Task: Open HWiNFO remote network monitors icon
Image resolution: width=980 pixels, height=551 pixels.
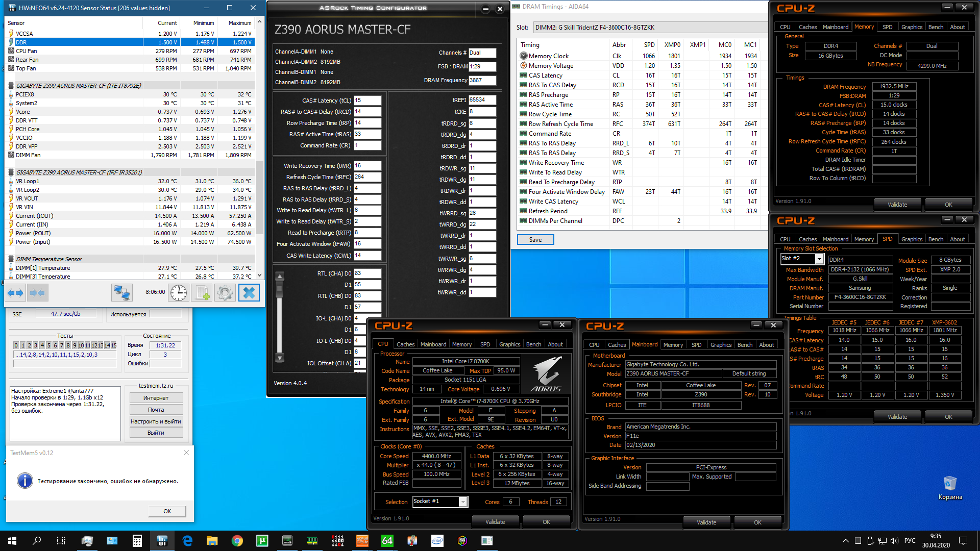Action: point(122,293)
